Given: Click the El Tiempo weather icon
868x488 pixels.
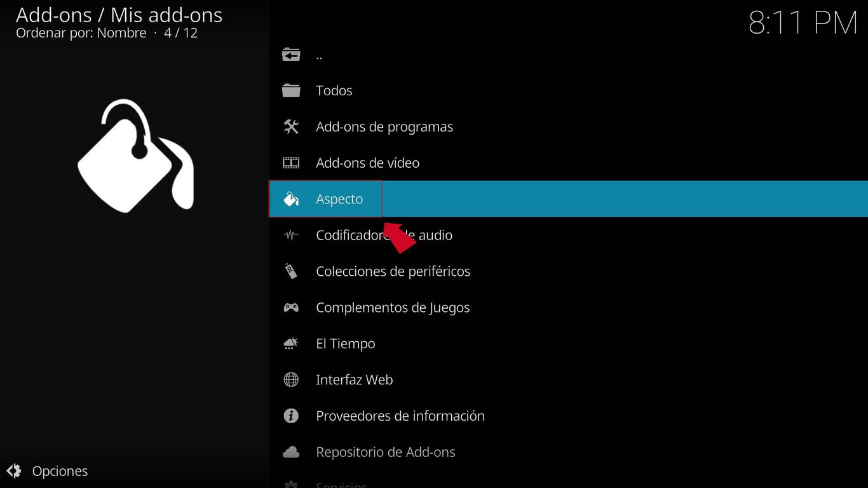Looking at the screenshot, I should tap(291, 343).
